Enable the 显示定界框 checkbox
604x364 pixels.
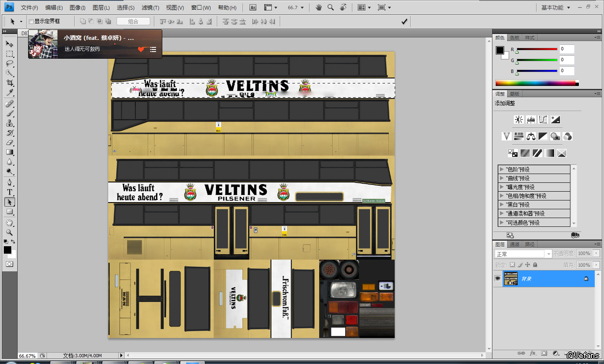(31, 21)
